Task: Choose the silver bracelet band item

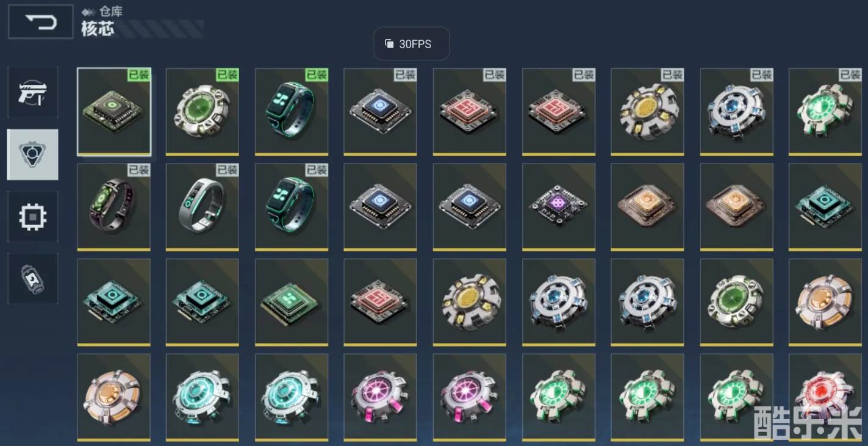Action: coord(203,207)
